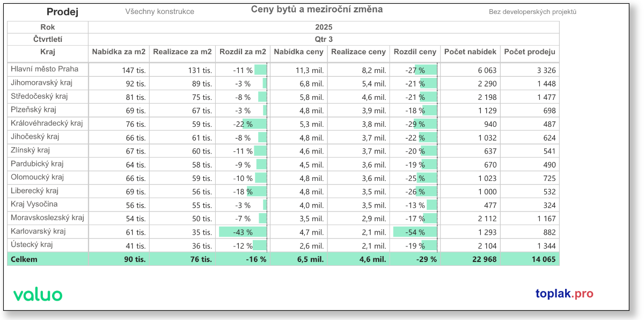Sort by the Nabídka za m2 column header
644x320 pixels.
click(x=119, y=52)
